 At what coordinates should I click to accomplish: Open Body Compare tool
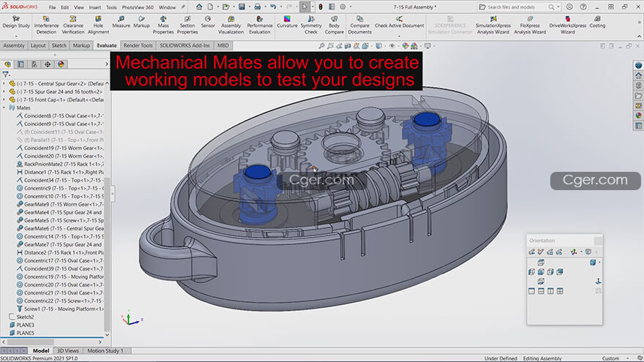click(334, 25)
